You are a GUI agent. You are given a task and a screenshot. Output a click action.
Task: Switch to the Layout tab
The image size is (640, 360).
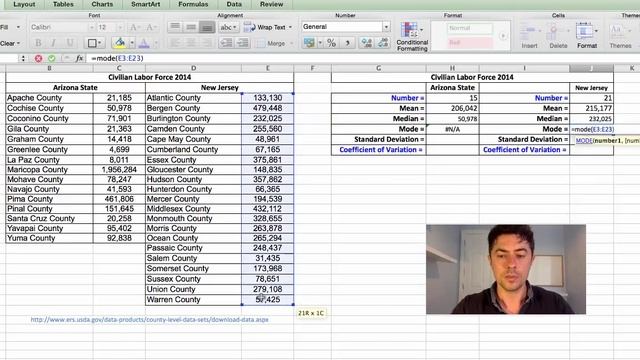(x=24, y=4)
